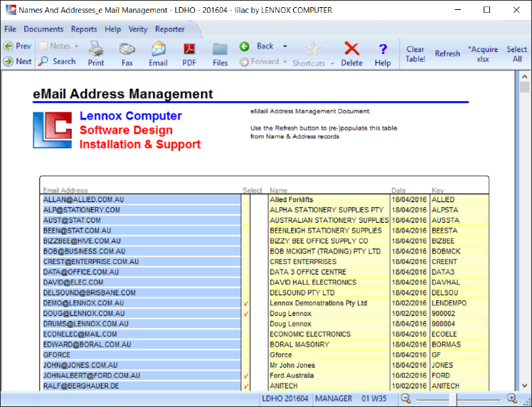The image size is (532, 407).
Task: Click email cell DELSOUND@BRISBANE.COM
Action: tap(140, 293)
